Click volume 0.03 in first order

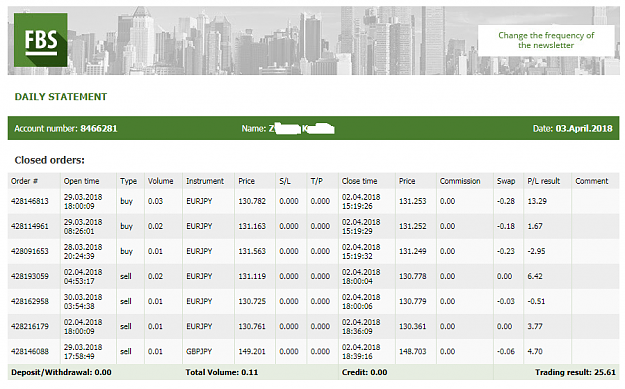pyautogui.click(x=155, y=201)
